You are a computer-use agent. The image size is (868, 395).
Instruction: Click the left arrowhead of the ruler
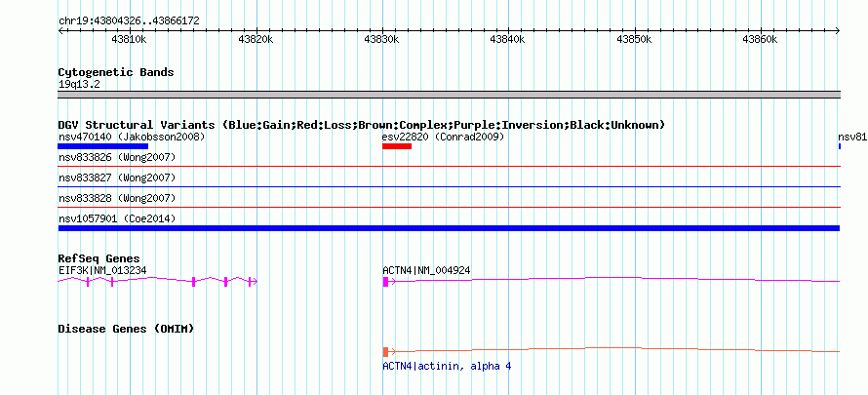click(x=60, y=31)
